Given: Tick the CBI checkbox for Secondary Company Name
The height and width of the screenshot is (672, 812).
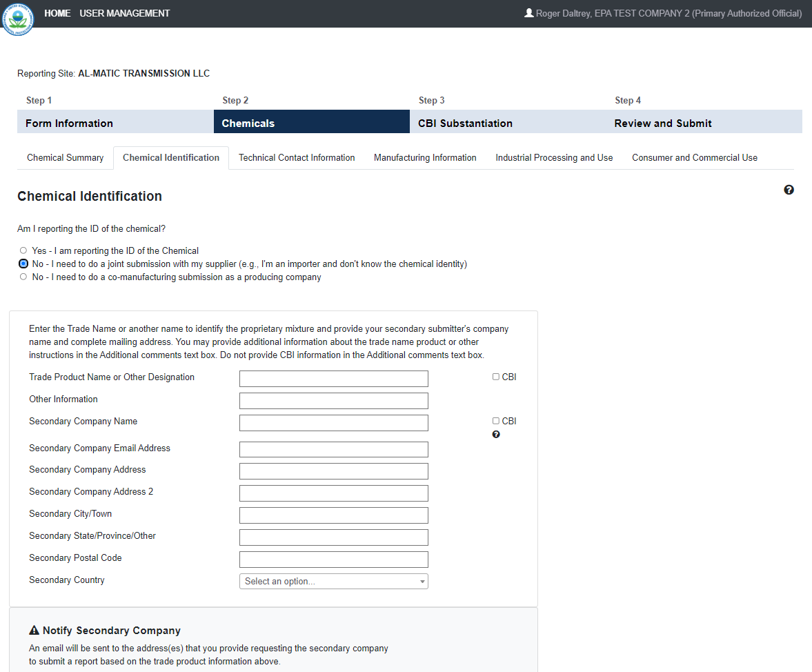Looking at the screenshot, I should 496,421.
